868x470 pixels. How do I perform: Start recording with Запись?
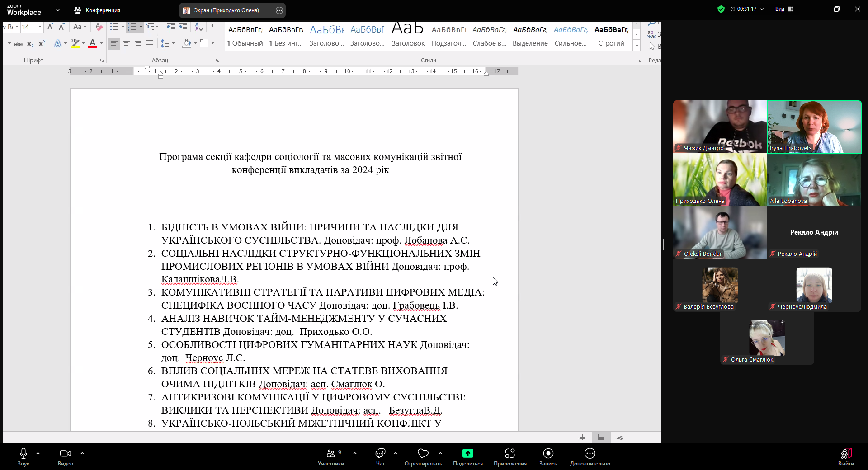click(x=548, y=457)
